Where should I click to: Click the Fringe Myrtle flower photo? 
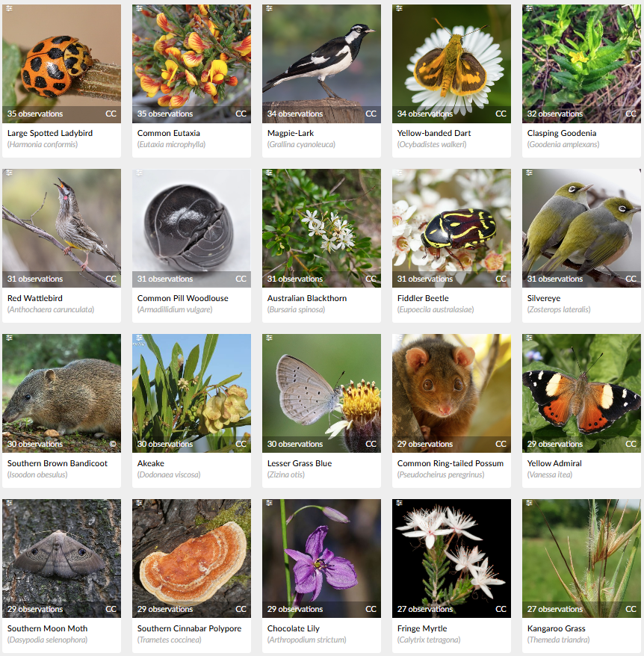pos(451,558)
